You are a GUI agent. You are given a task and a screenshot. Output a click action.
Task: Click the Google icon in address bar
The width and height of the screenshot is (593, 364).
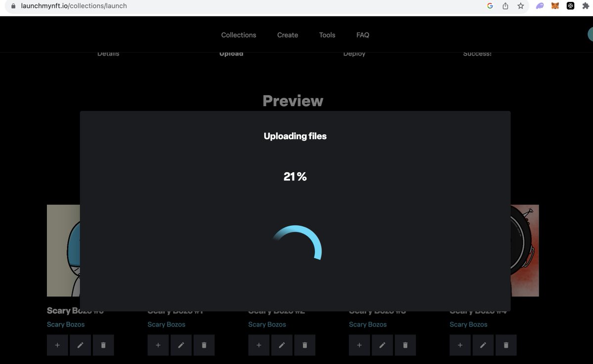pos(490,6)
